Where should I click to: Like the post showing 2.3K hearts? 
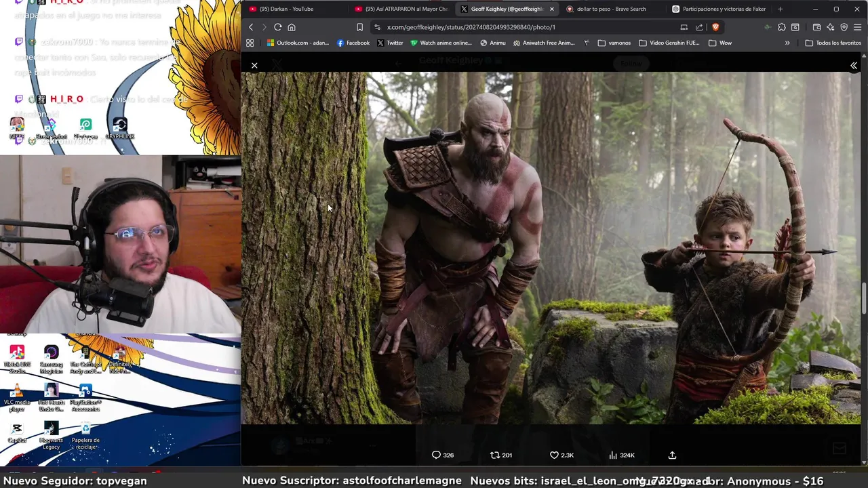pyautogui.click(x=561, y=455)
